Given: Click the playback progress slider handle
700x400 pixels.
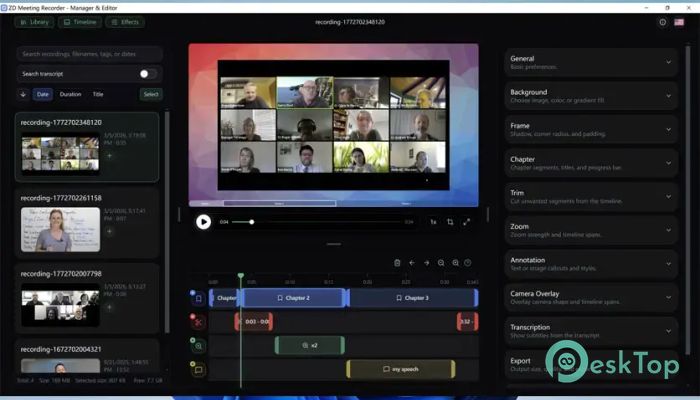Looking at the screenshot, I should point(252,222).
